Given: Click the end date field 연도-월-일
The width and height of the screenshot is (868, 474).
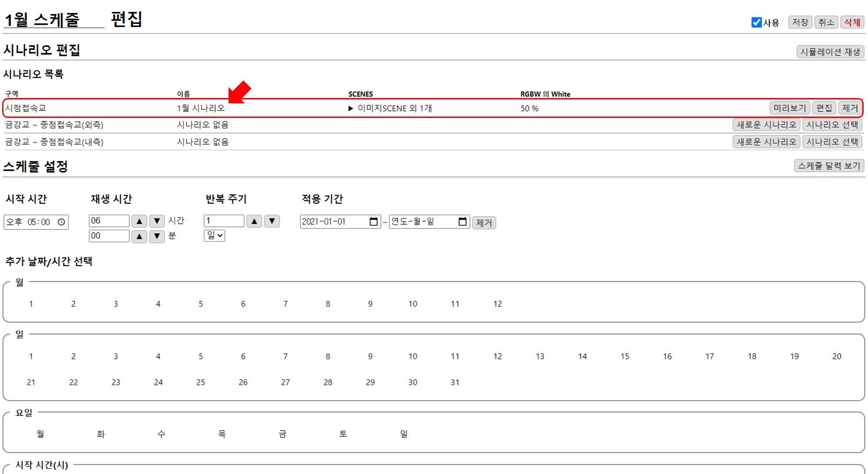Looking at the screenshot, I should pyautogui.click(x=429, y=222).
